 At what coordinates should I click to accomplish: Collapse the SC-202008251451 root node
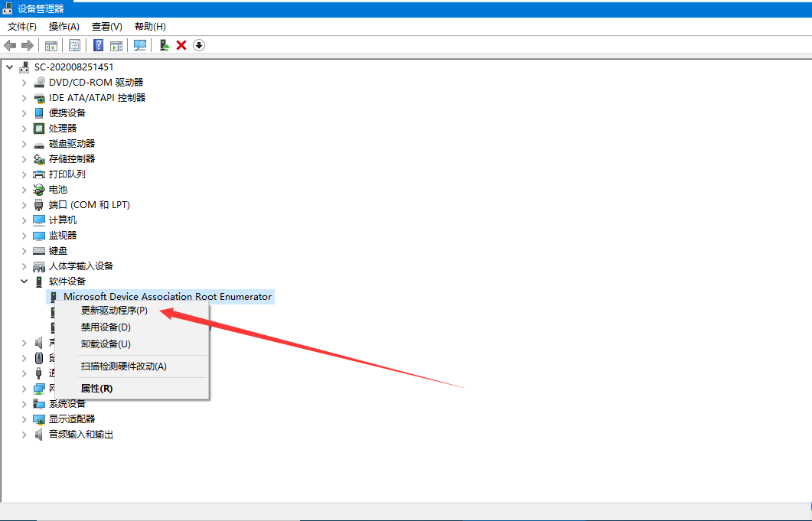click(10, 67)
